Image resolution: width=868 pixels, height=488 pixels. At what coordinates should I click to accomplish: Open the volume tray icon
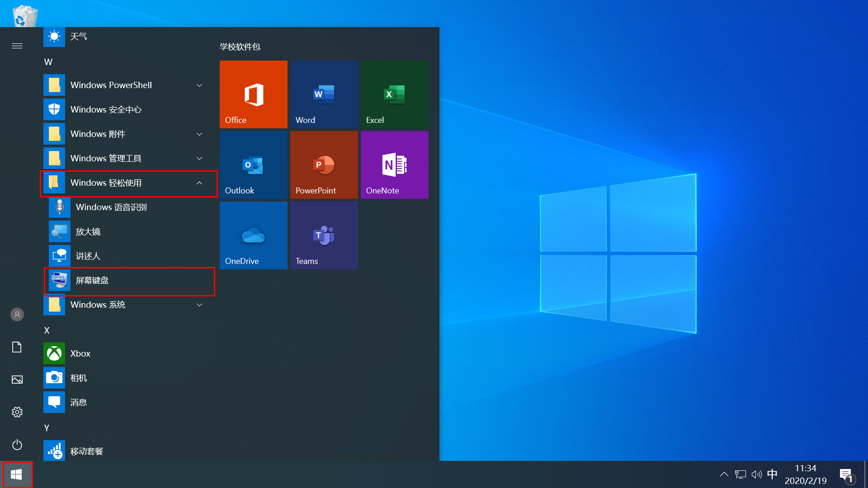756,474
